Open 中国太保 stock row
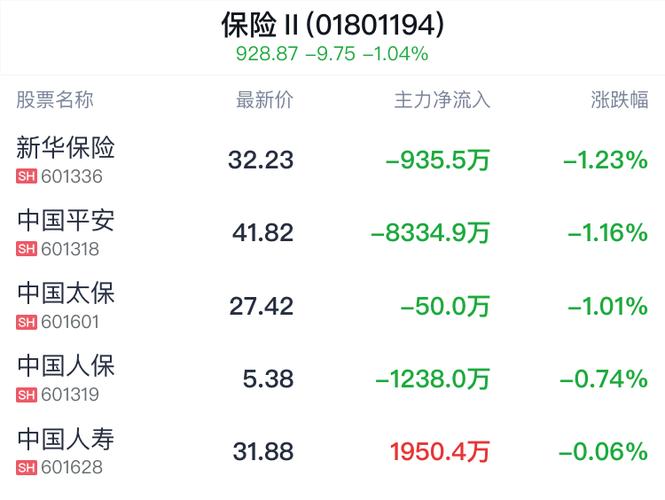665x500 pixels. (x=332, y=305)
